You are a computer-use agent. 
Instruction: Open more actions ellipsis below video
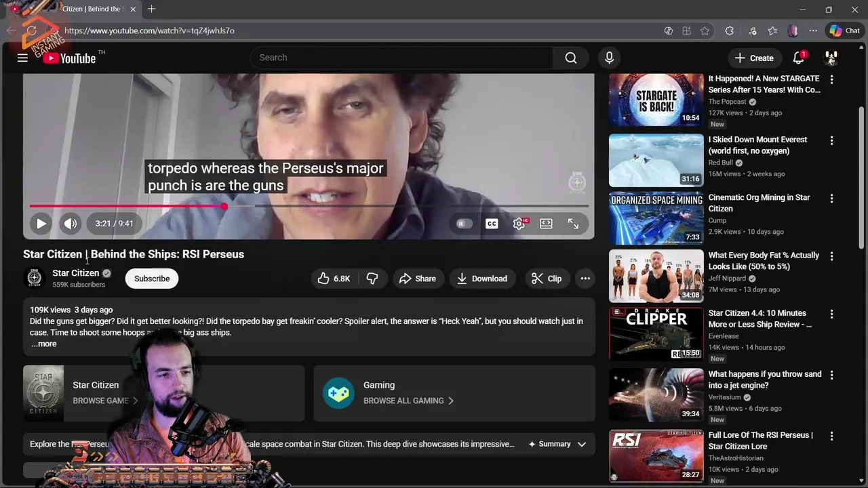click(x=585, y=279)
